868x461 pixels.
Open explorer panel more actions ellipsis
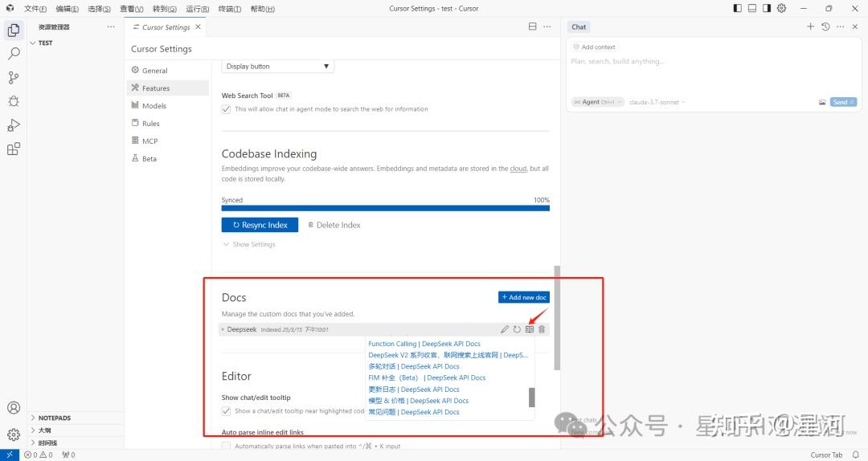click(111, 27)
